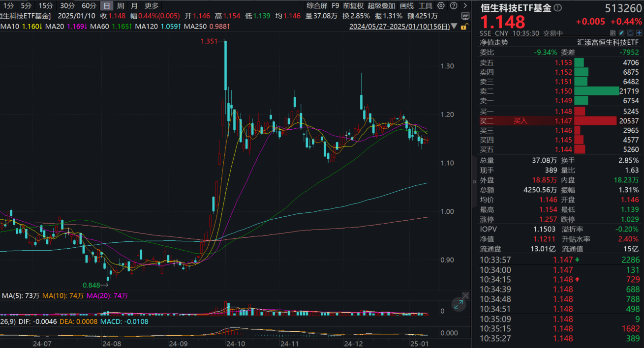This screenshot has height=348, width=644.
Task: Toggle 画线 drawing mode
Action: [407, 6]
